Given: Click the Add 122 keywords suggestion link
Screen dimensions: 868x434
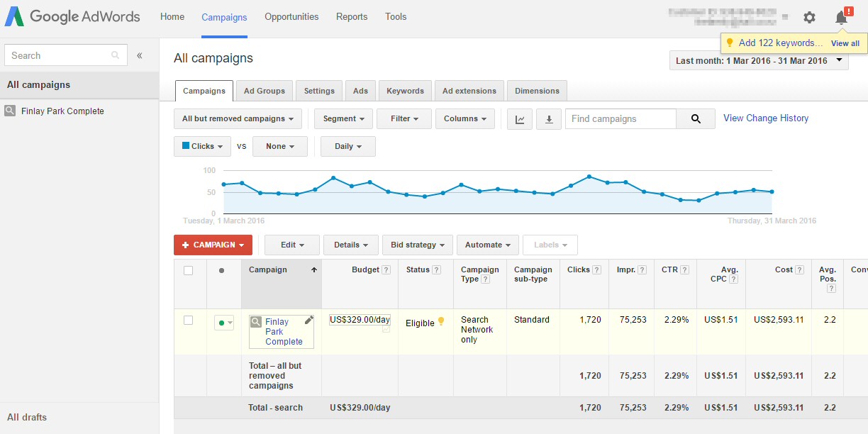Looking at the screenshot, I should [781, 43].
